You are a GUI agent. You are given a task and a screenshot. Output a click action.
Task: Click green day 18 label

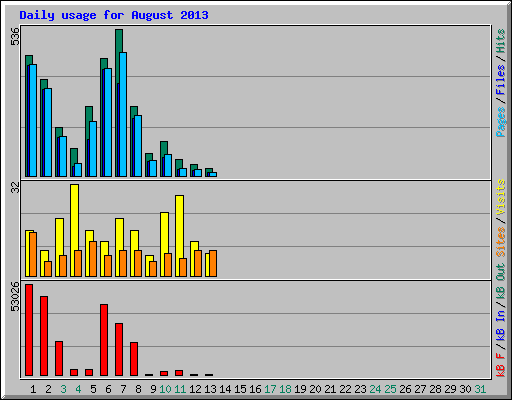pos(285,389)
